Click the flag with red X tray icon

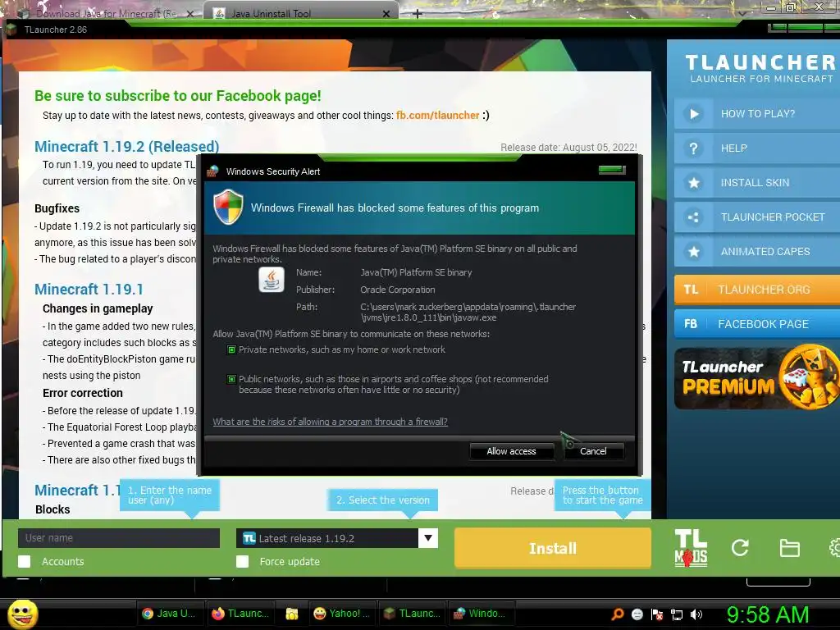[x=657, y=614]
